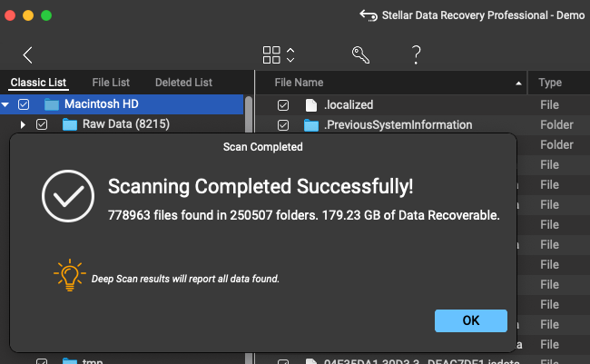Click the files found summary text
This screenshot has height=364, width=590.
pyautogui.click(x=304, y=215)
